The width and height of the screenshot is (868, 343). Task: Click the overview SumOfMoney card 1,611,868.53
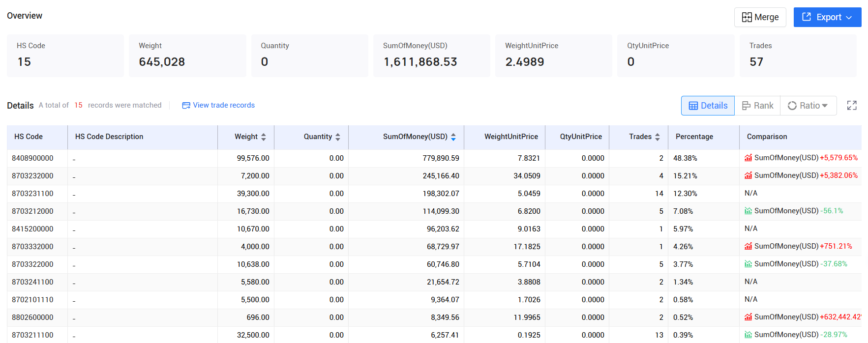(x=431, y=56)
